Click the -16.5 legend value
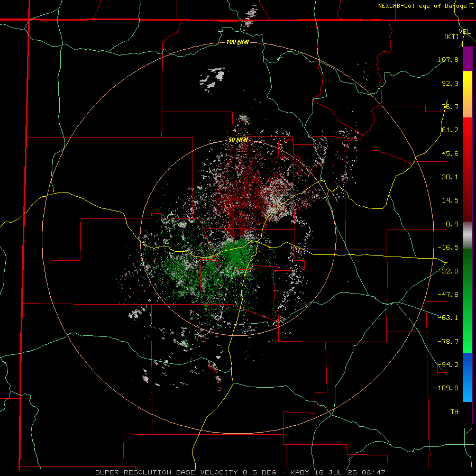Screen dimensions: 476x476 (x=448, y=248)
